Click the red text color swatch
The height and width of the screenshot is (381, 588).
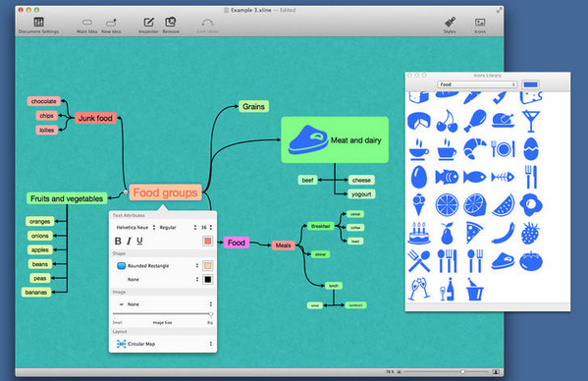(207, 242)
